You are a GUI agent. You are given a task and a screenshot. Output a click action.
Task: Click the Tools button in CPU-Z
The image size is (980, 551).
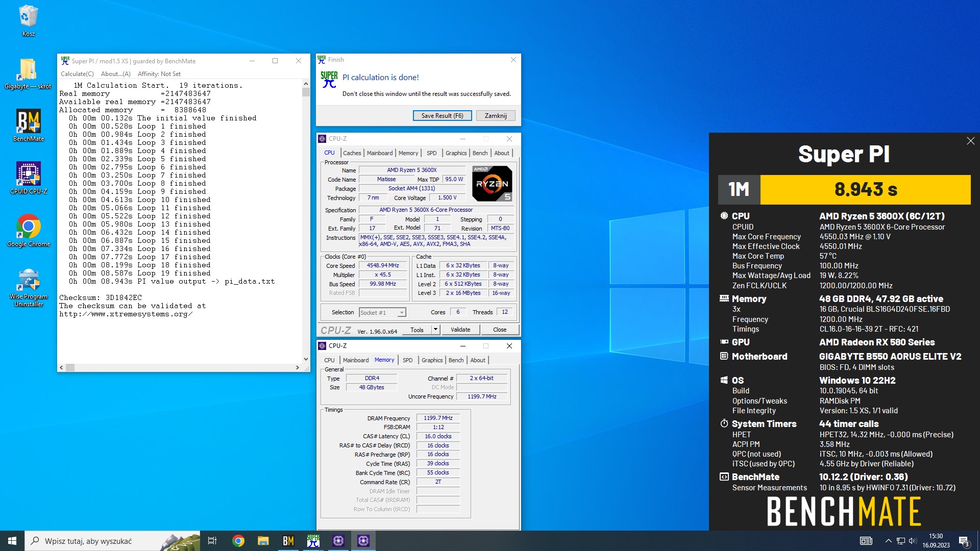point(417,330)
